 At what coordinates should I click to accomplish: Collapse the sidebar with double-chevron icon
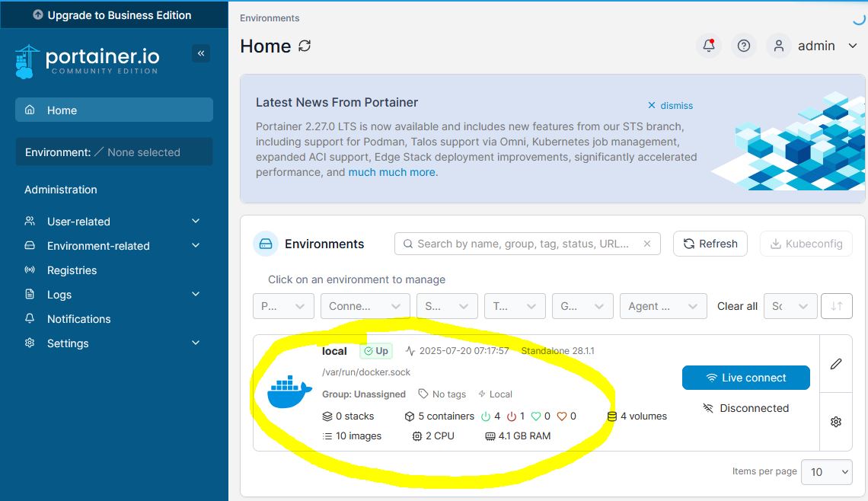pos(201,53)
